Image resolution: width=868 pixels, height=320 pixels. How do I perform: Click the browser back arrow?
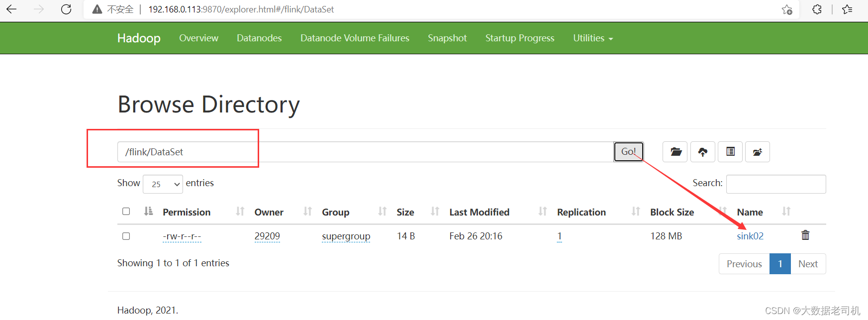coord(11,9)
